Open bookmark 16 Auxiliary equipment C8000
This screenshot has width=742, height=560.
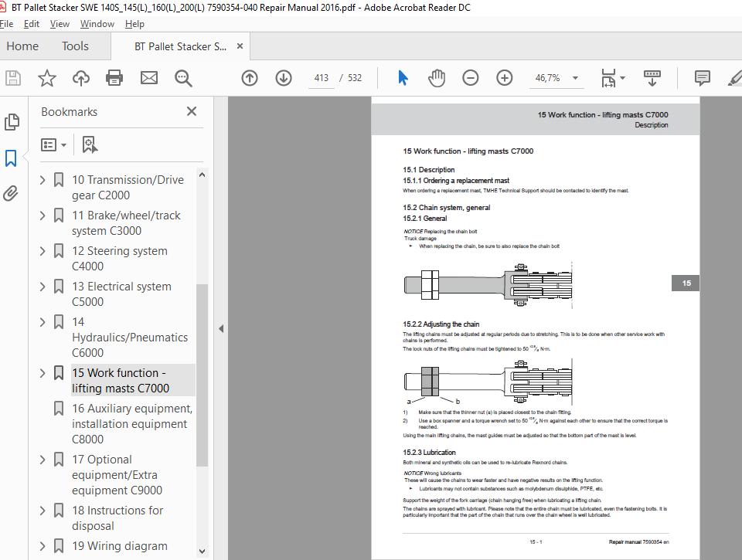click(x=132, y=424)
